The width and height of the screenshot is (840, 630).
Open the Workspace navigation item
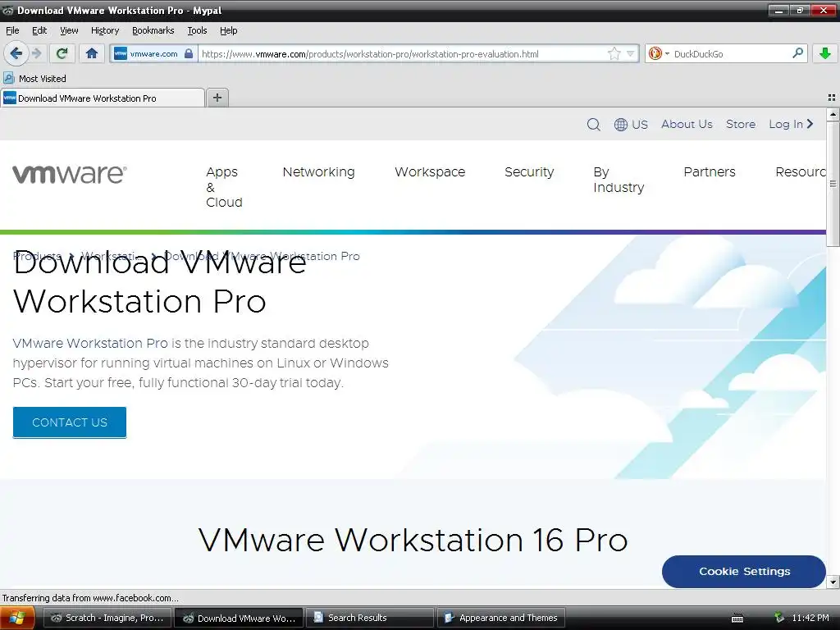pos(430,172)
